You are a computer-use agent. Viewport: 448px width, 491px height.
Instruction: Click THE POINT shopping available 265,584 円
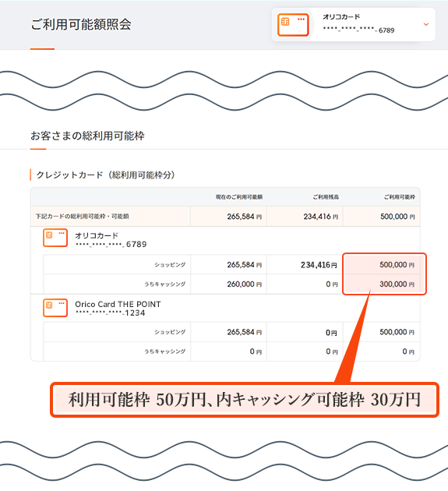245,332
